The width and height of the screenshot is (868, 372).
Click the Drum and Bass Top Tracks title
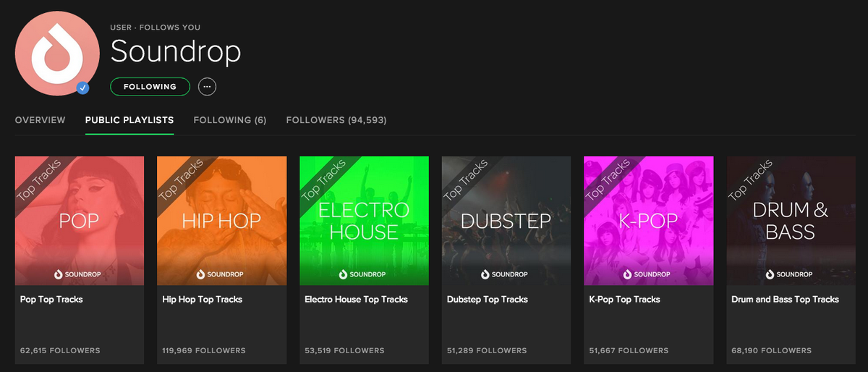click(x=785, y=299)
